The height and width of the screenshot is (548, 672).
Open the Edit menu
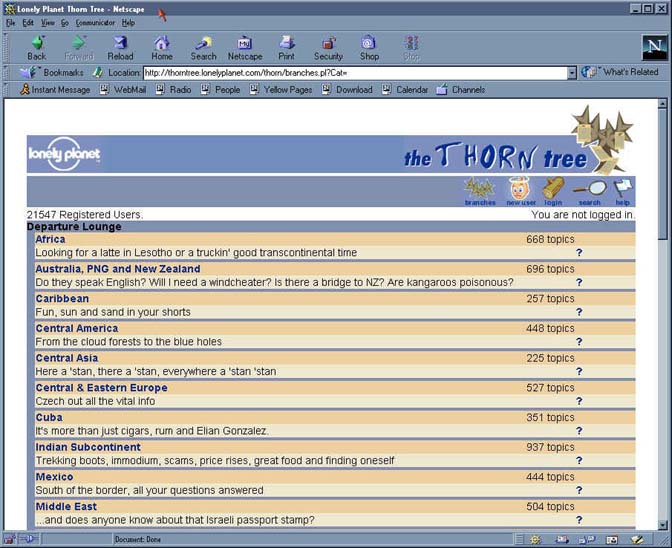28,23
